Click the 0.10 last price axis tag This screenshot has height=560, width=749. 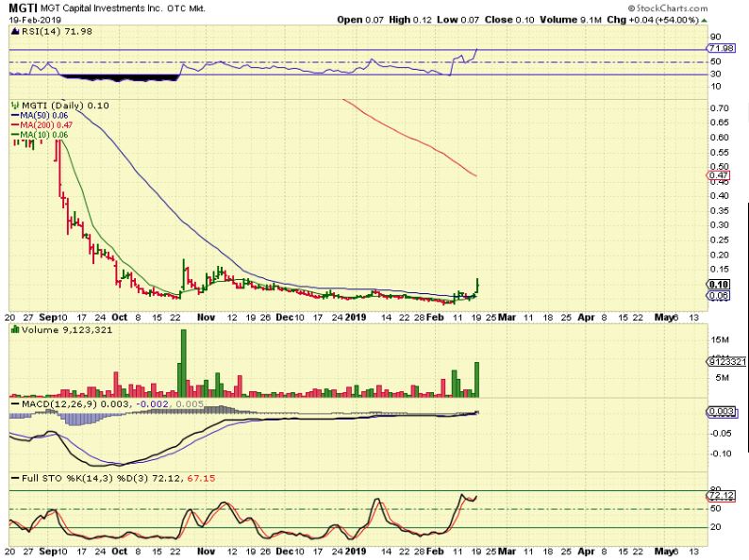(x=718, y=285)
